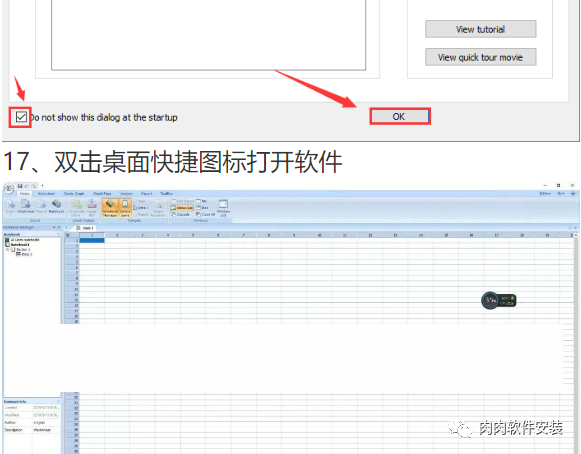Select row header 2 in the worksheet
This screenshot has height=454, width=581.
point(72,246)
